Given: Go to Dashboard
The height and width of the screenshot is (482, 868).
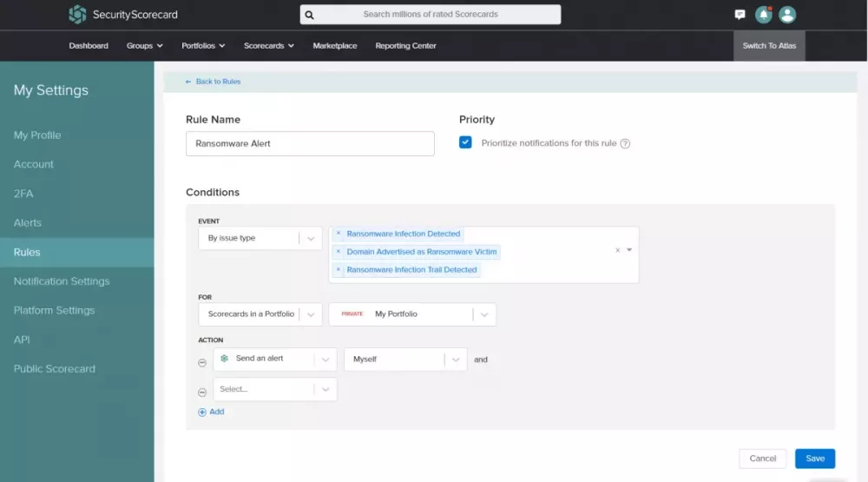Looking at the screenshot, I should tap(89, 46).
